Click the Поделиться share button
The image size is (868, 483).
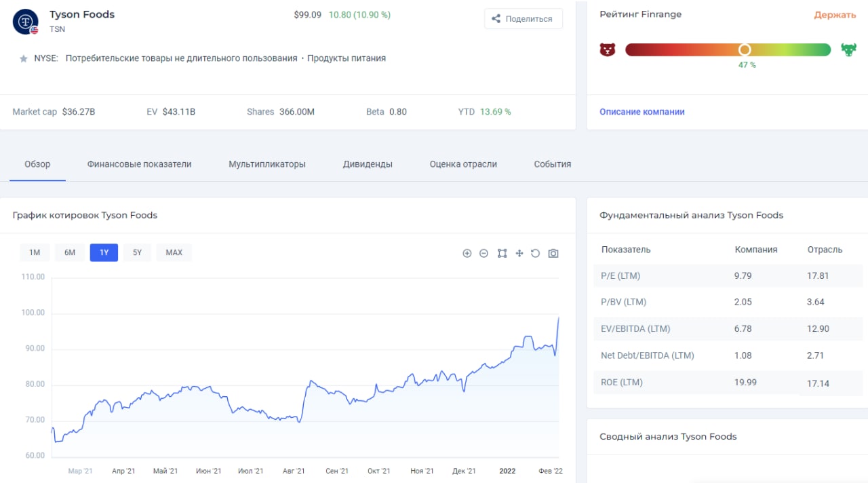[x=523, y=19]
